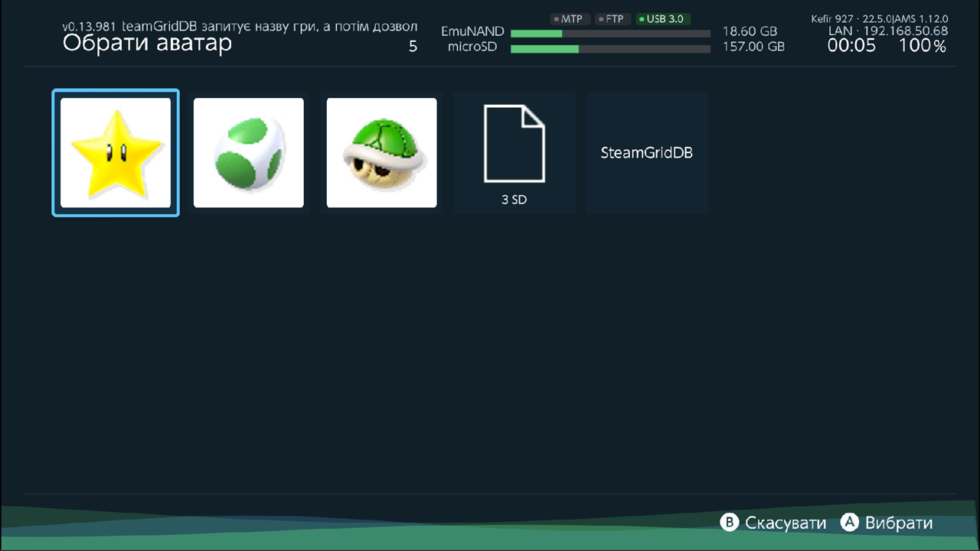Click the microSD storage usage bar
This screenshot has height=551, width=980.
610,49
